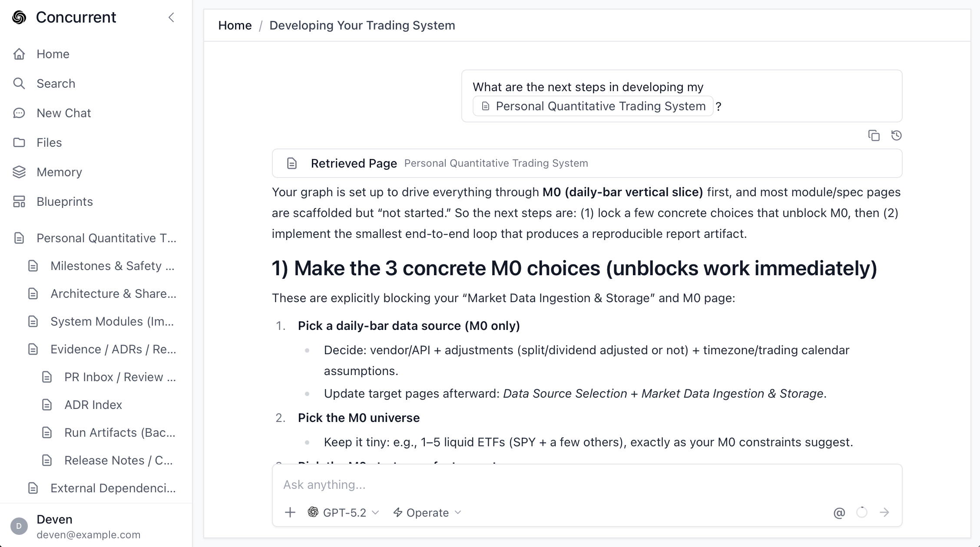Click the send arrow icon
The width and height of the screenshot is (980, 547).
884,513
